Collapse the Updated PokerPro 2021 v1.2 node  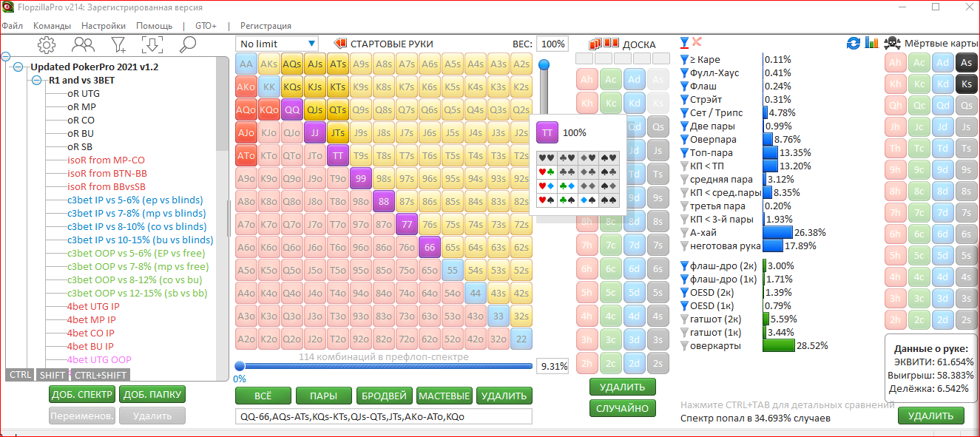tap(18, 67)
